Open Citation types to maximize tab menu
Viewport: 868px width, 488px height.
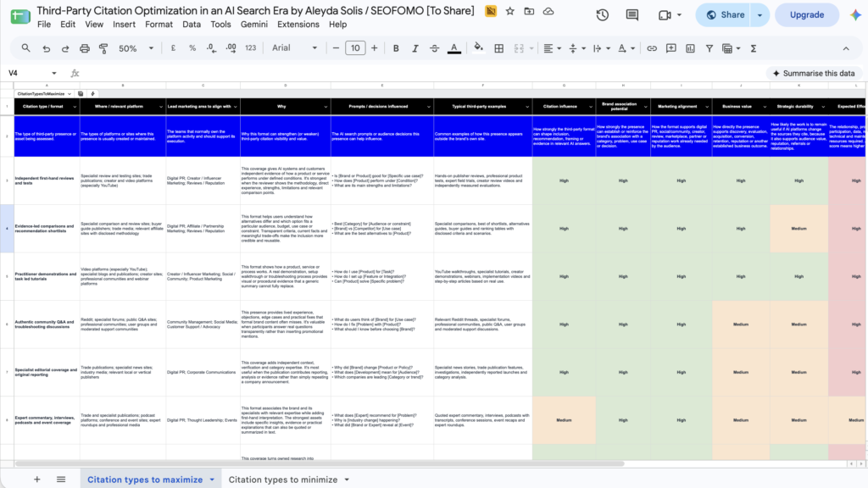(212, 480)
